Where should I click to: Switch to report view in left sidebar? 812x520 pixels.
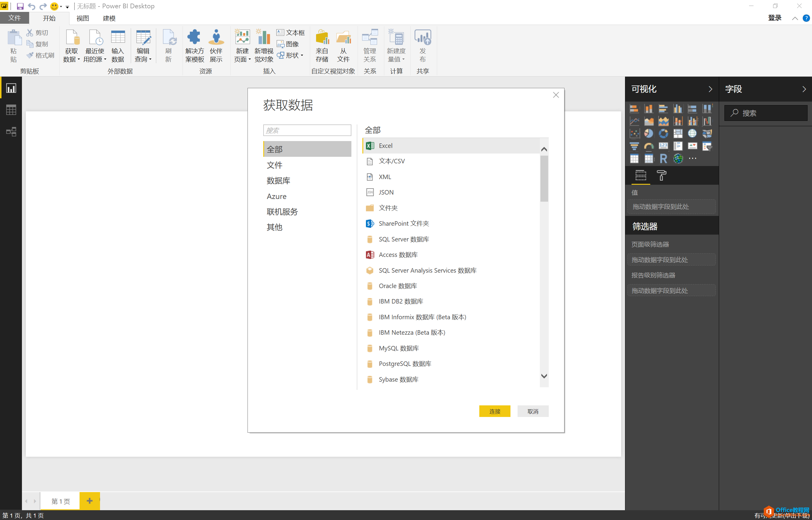click(x=11, y=88)
